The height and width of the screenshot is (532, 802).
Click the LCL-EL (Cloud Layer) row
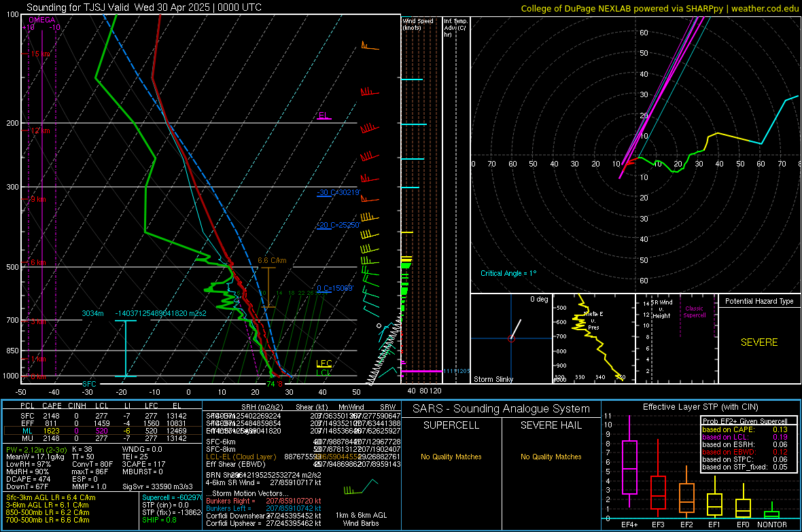click(303, 457)
